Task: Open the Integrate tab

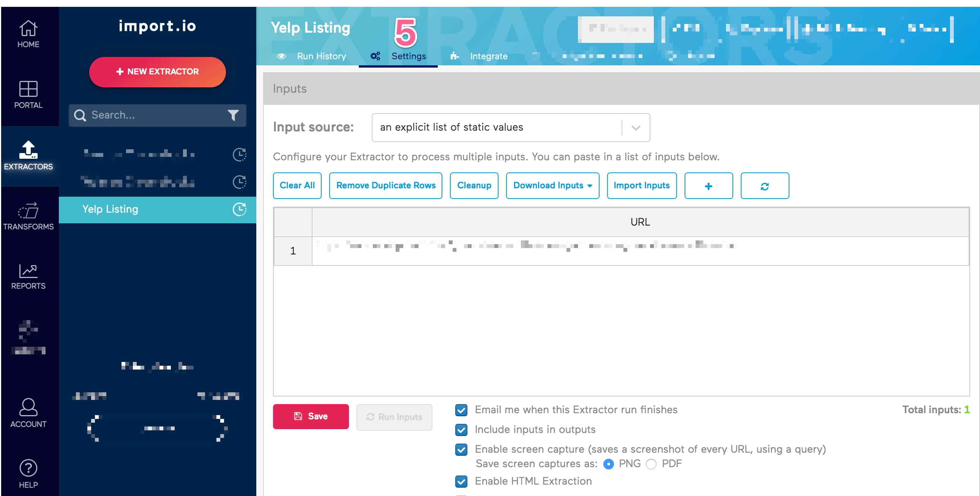Action: [489, 56]
